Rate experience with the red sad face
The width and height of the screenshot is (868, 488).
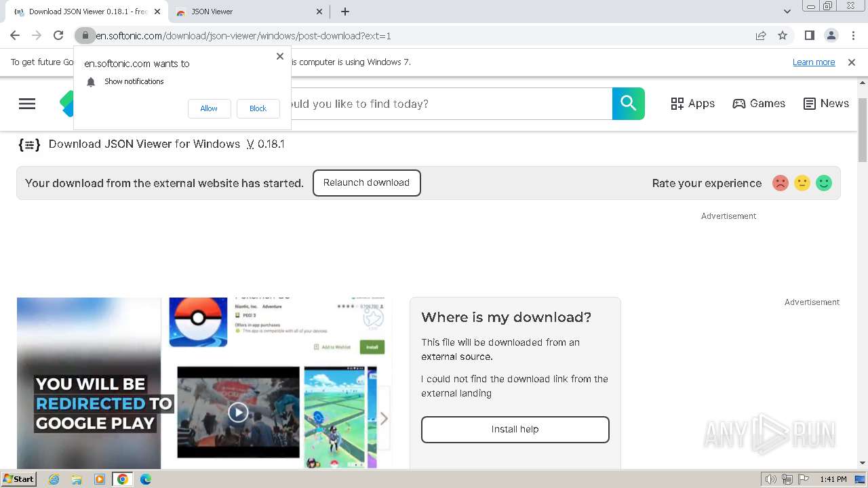[781, 183]
